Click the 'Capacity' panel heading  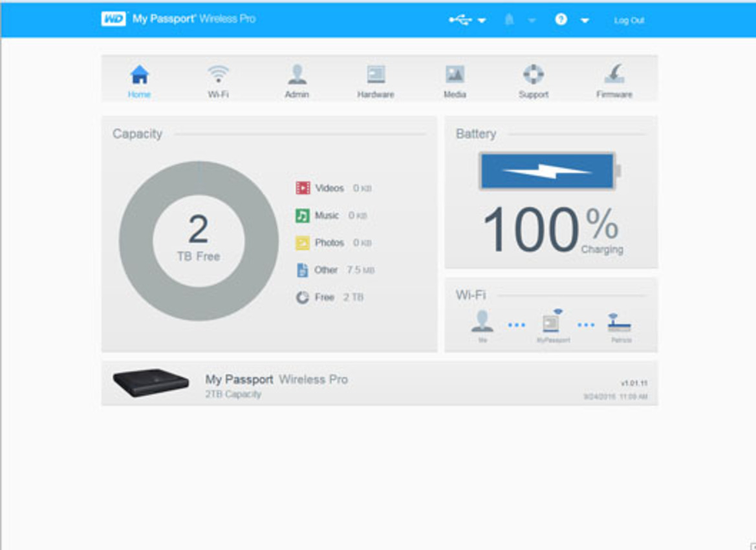pyautogui.click(x=137, y=134)
